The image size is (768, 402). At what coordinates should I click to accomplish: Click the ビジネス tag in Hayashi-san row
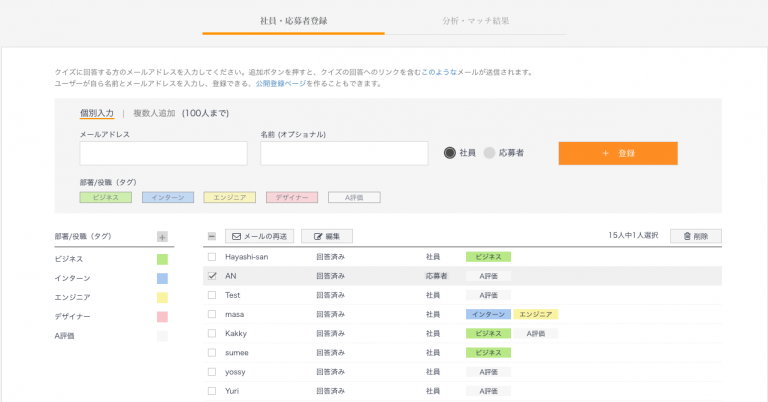coord(488,257)
